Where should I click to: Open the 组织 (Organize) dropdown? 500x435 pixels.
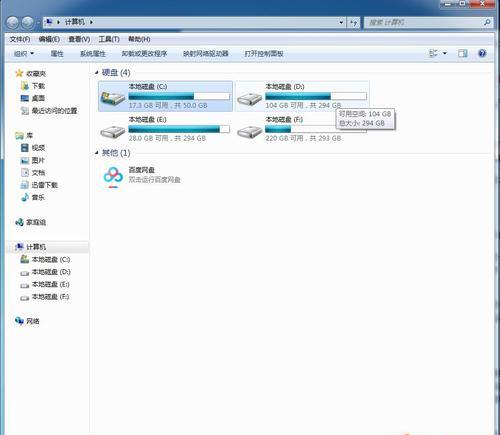[24, 53]
